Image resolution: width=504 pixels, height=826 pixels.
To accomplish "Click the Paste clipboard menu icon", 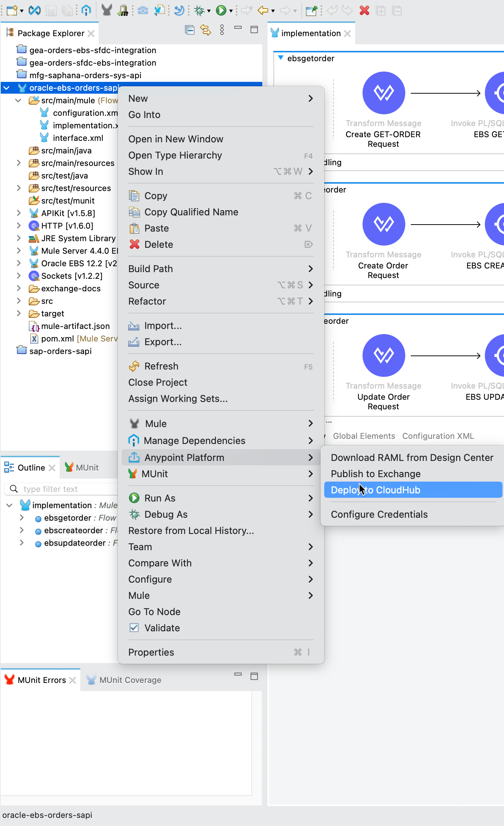I will (134, 228).
